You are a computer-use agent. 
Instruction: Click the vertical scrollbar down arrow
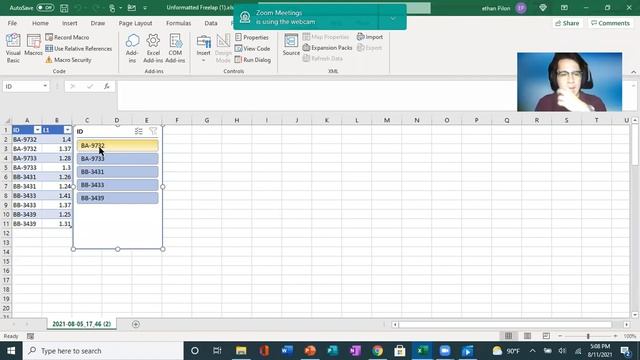point(635,315)
